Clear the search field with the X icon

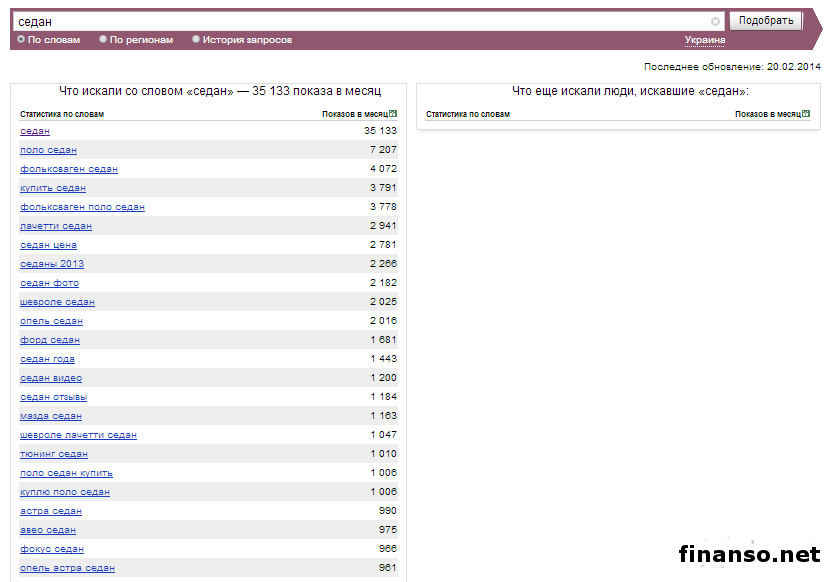(x=715, y=21)
